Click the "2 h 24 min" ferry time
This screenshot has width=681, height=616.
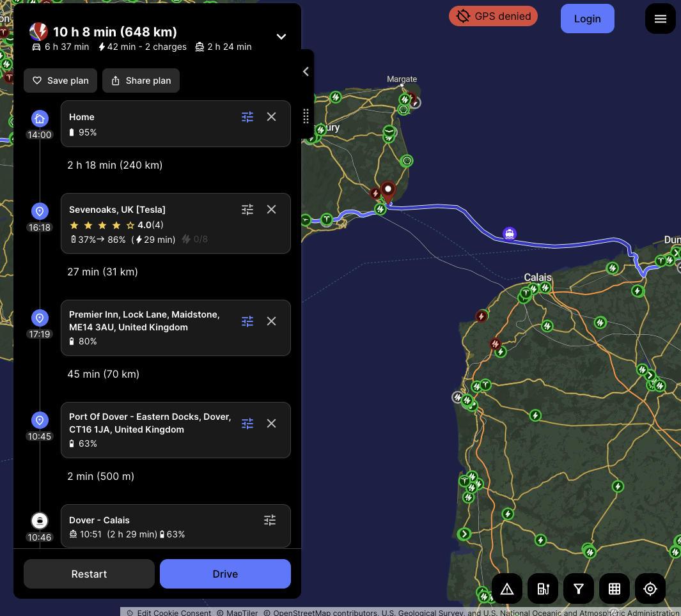223,47
